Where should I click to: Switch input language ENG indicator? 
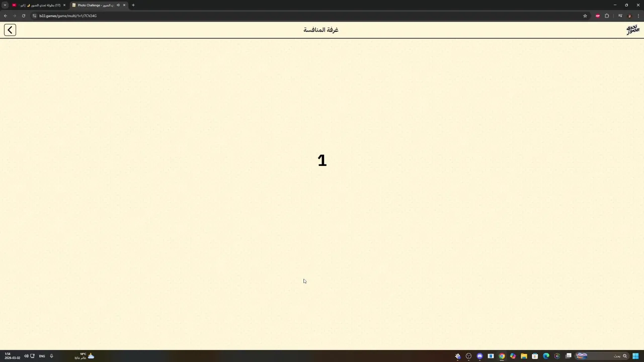click(42, 356)
